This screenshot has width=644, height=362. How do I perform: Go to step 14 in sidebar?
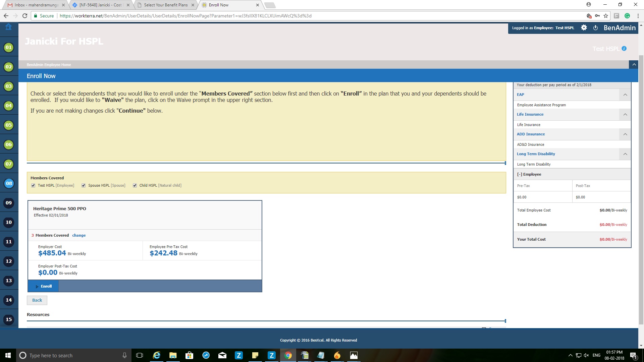coord(9,300)
